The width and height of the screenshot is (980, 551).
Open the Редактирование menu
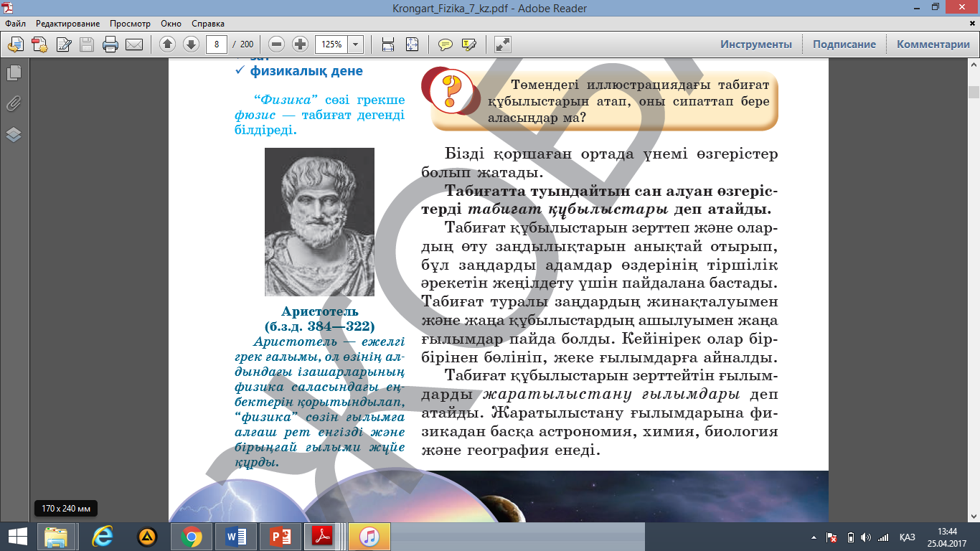pyautogui.click(x=68, y=24)
